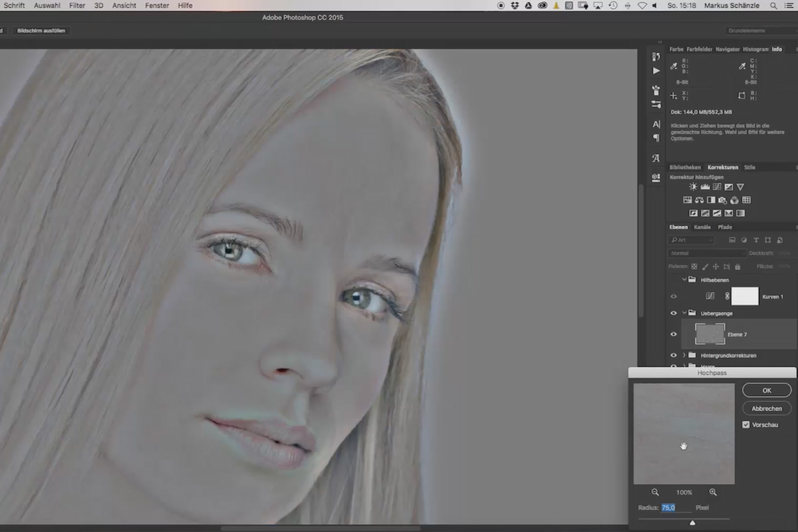Collapse the Hilfsebenen group
The height and width of the screenshot is (532, 798).
(684, 280)
